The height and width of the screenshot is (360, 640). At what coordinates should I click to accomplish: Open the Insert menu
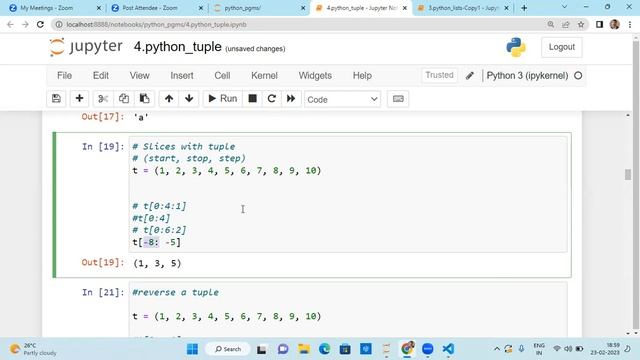tap(182, 76)
